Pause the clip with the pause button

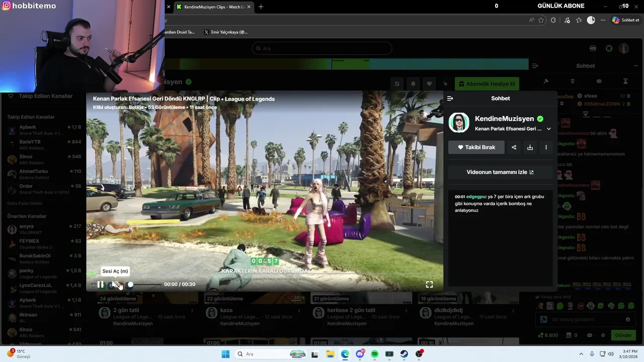(x=101, y=285)
